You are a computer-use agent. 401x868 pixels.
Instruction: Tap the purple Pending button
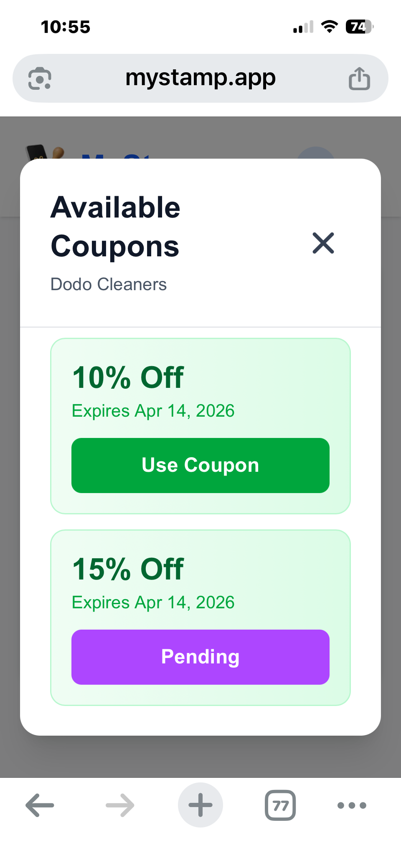[200, 657]
